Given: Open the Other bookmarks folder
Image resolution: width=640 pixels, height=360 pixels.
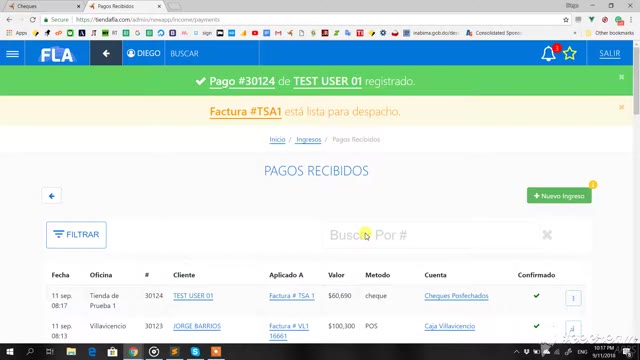Looking at the screenshot, I should click(610, 33).
